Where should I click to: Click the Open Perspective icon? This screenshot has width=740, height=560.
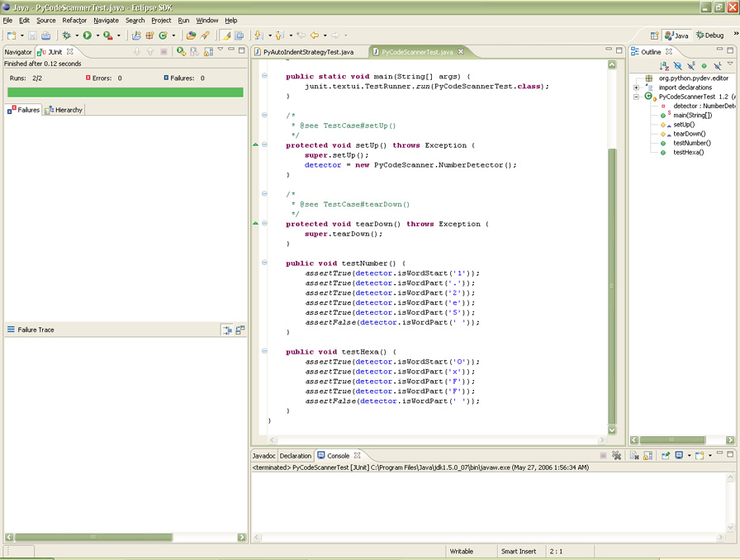point(654,36)
